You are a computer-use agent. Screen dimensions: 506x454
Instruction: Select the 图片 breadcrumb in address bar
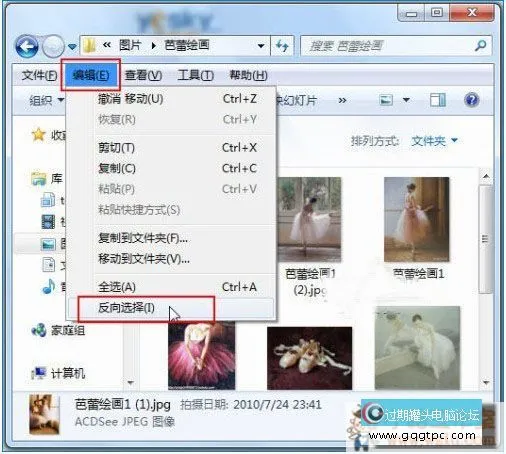[x=130, y=45]
